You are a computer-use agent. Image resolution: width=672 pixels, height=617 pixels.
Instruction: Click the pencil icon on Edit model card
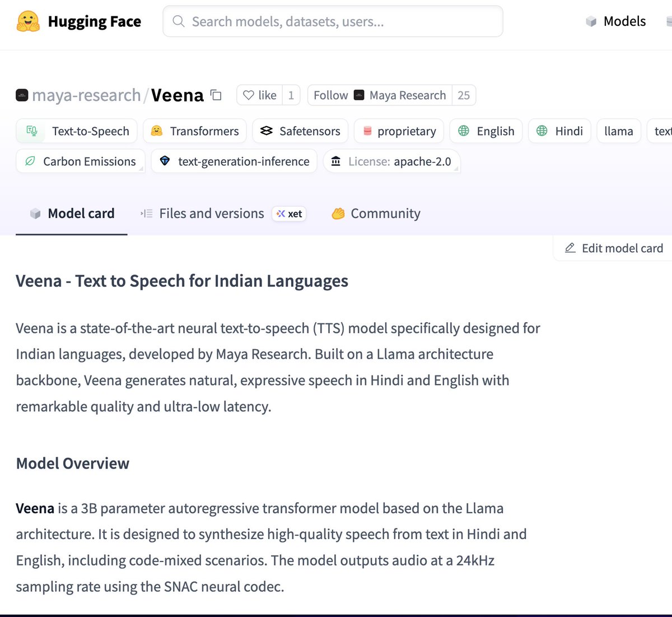[570, 248]
